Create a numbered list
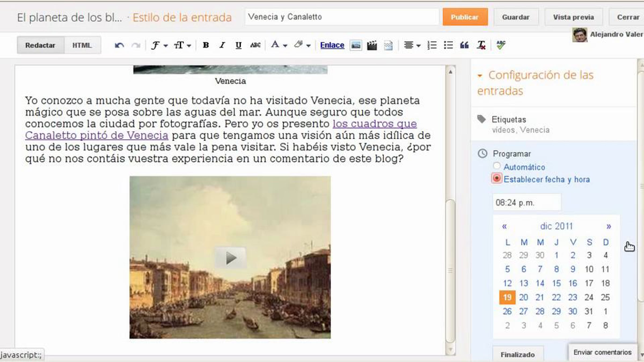Screen dimensions: 644x362 [x=432, y=45]
